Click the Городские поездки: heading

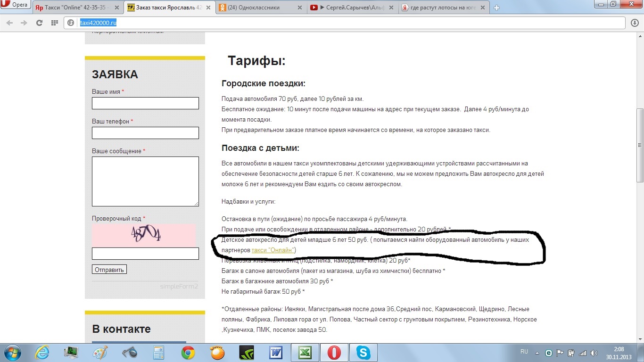(x=264, y=84)
